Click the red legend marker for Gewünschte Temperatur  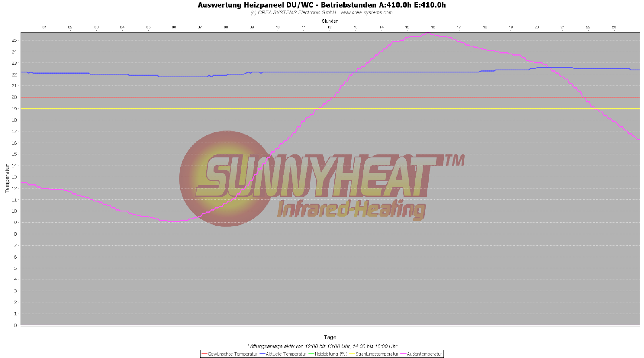click(204, 354)
